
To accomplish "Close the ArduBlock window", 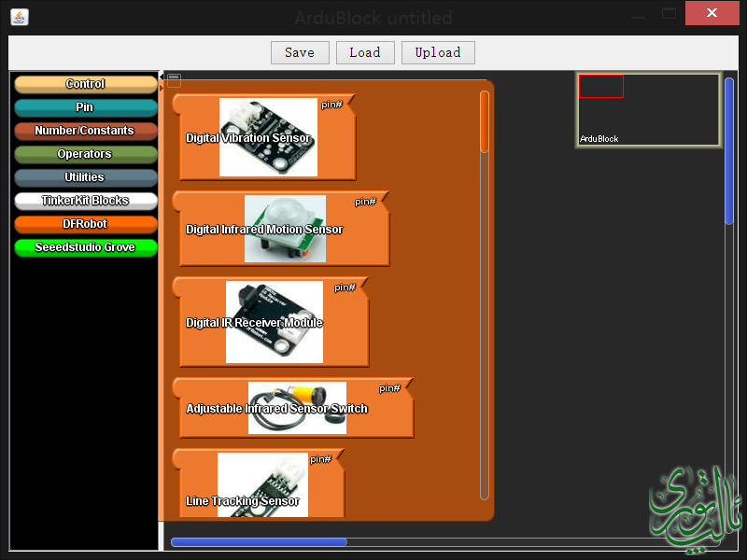I will [712, 13].
